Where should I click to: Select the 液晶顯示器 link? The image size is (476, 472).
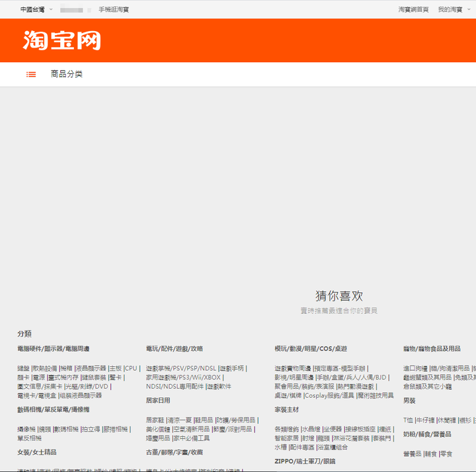tap(91, 368)
